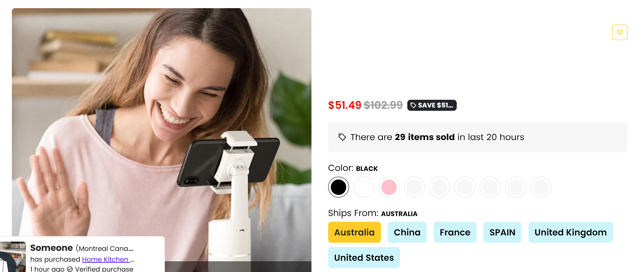Click the red $51.49 sale price

pos(344,105)
